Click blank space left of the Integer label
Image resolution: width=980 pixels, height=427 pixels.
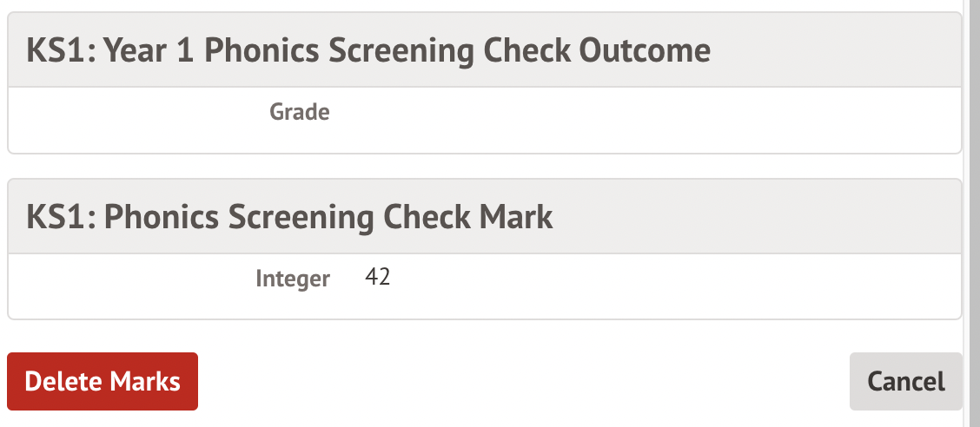pos(130,279)
